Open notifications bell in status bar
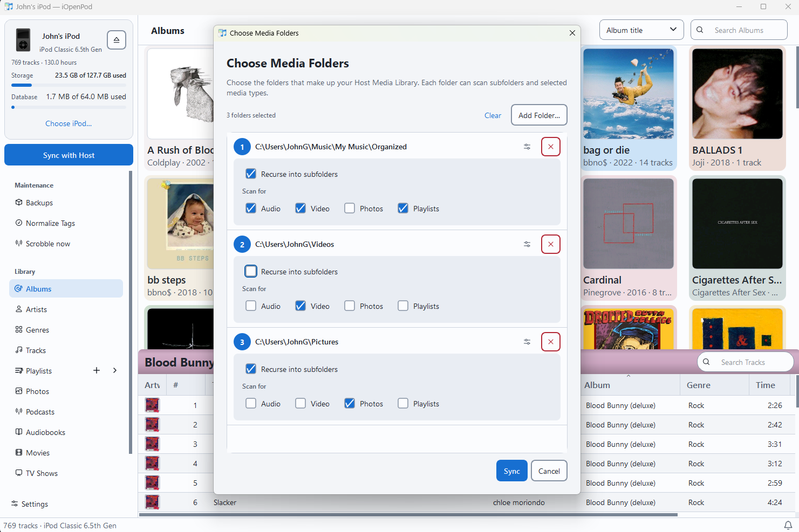This screenshot has width=799, height=532. [x=788, y=525]
